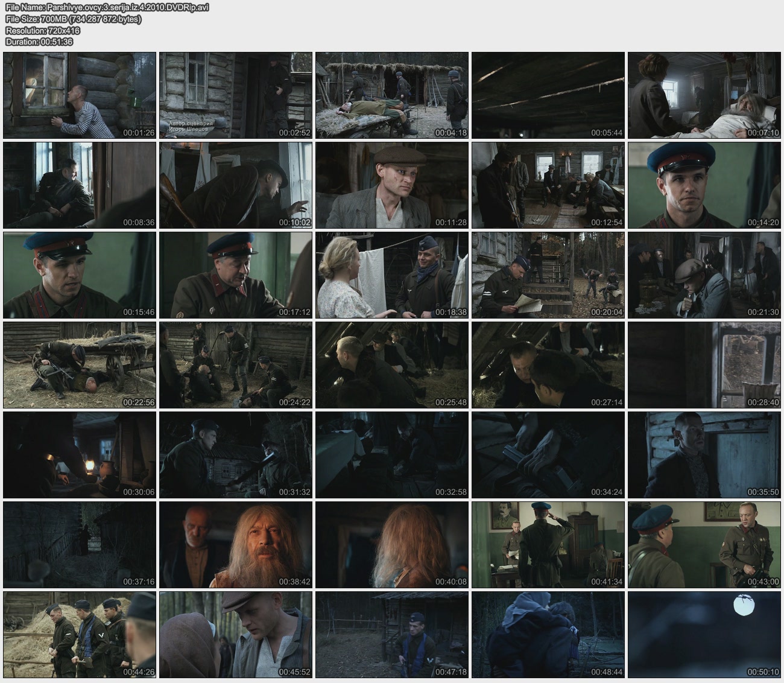Select the dark window frame at 00:28:40
This screenshot has width=784, height=683.
(x=704, y=365)
